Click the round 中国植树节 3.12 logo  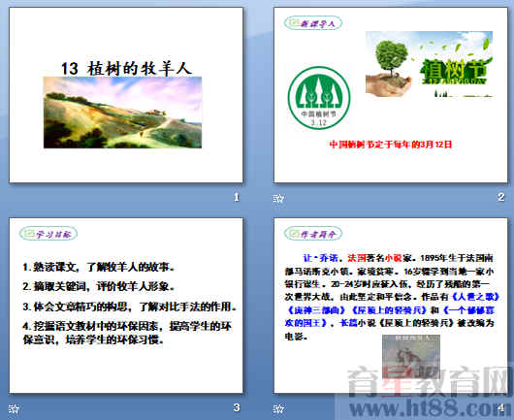[319, 98]
